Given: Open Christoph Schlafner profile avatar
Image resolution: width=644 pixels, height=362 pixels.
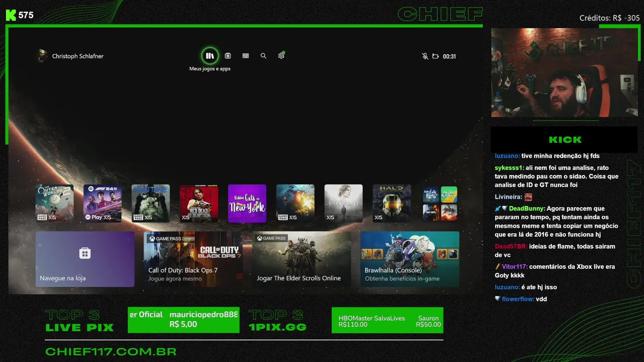Looking at the screenshot, I should click(x=42, y=56).
